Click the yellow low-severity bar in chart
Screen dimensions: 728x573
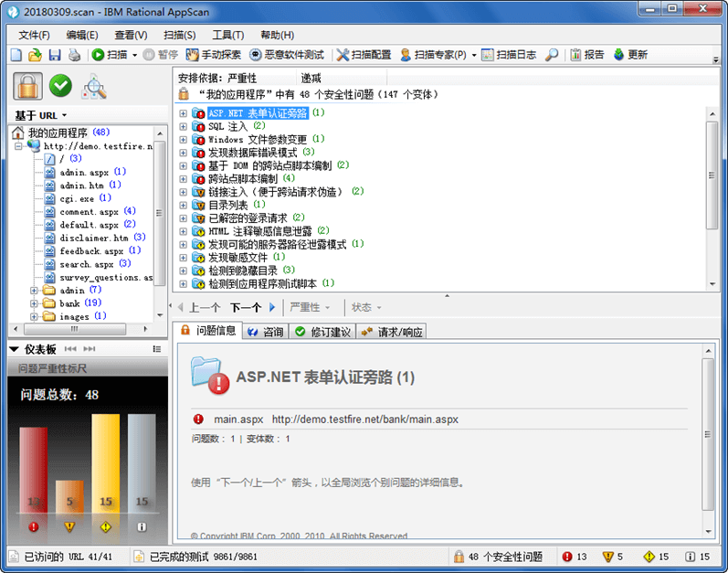coord(106,463)
